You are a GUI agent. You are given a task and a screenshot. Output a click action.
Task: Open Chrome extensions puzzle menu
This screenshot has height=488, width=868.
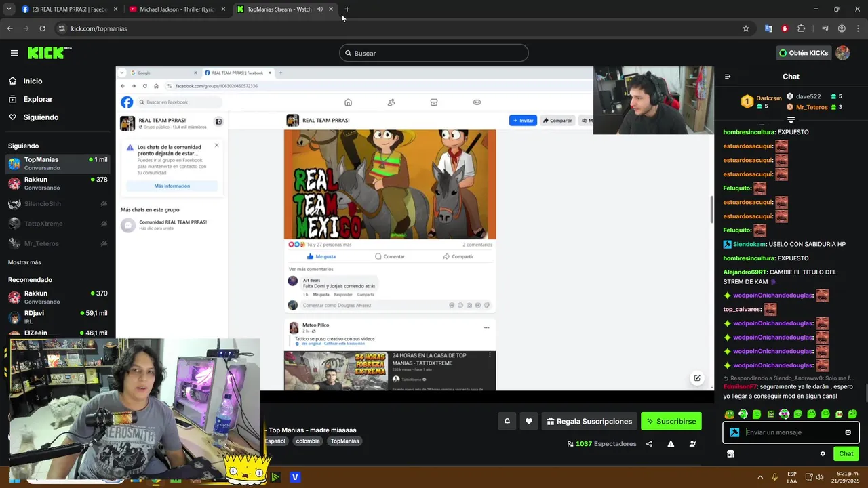(x=802, y=28)
